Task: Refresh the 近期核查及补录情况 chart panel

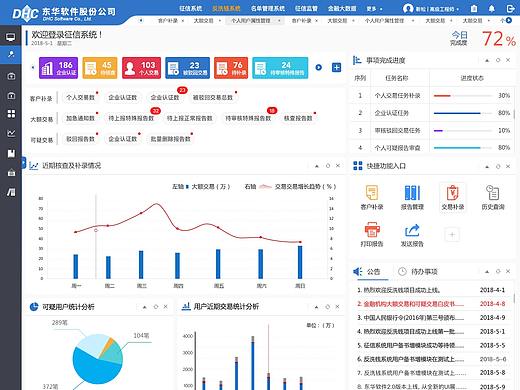Action: point(328,166)
